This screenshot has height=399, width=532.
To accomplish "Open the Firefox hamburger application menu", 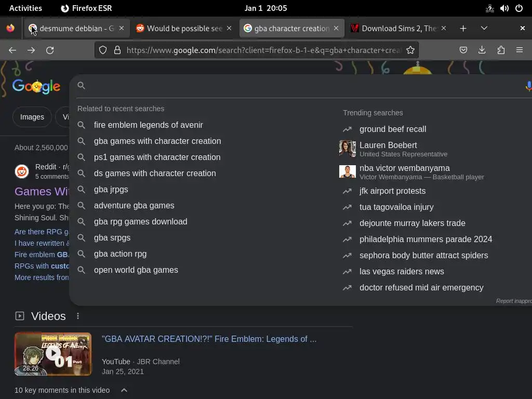I will tap(520, 50).
